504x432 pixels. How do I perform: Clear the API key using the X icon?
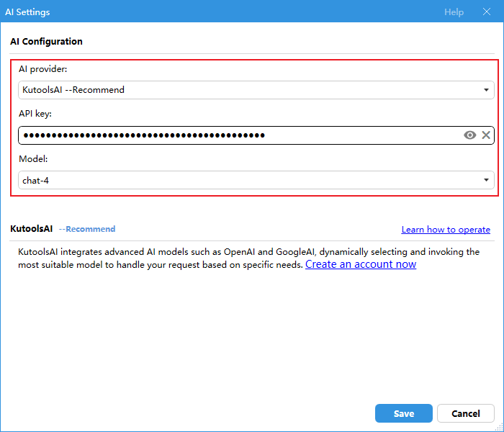486,135
